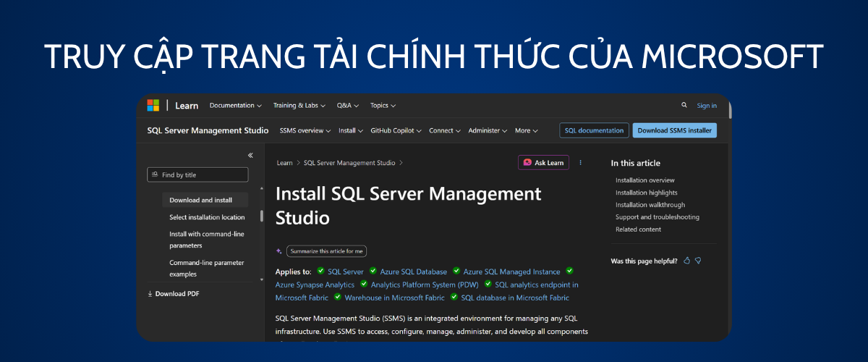
Task: Jump to Support and troubleshooting section
Action: tap(658, 217)
